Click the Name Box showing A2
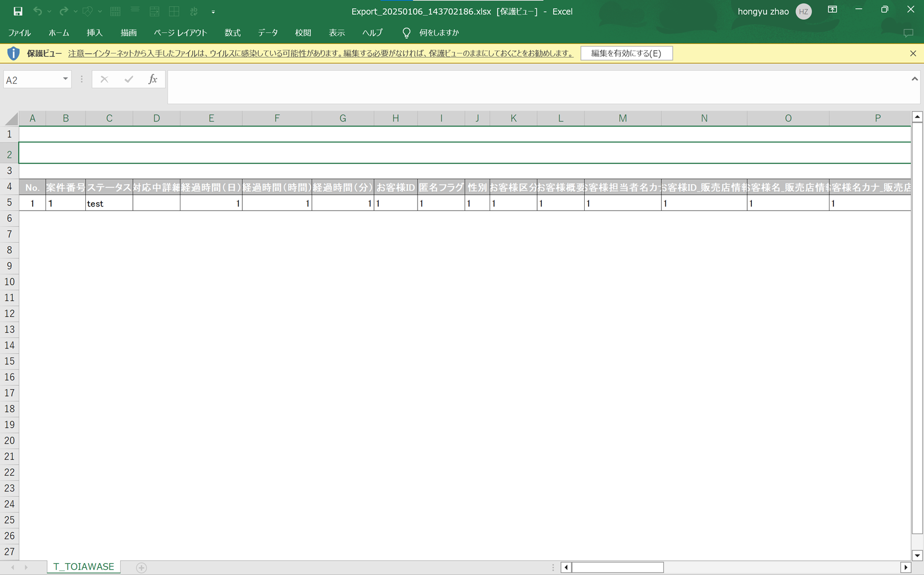Screen dimensions: 924x575 [32, 80]
